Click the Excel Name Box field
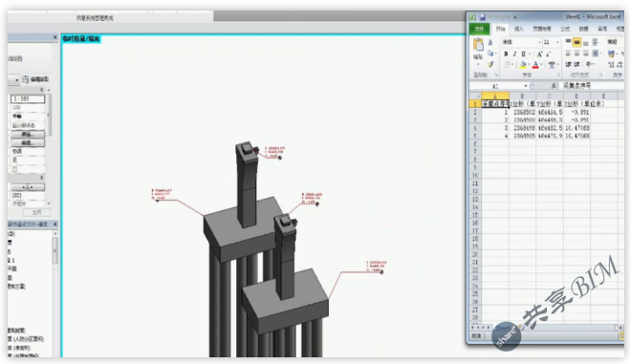Viewport: 630px width, 364px height. 496,86
